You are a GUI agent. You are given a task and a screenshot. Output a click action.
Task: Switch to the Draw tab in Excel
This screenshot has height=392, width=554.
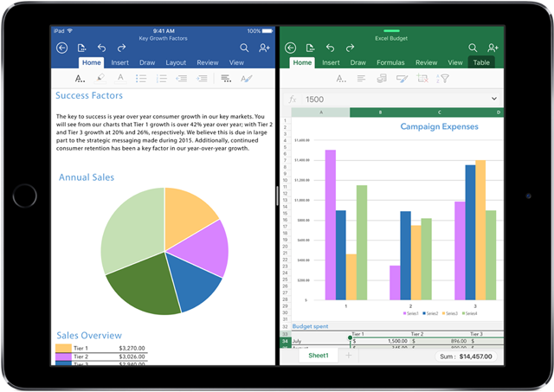pos(358,62)
